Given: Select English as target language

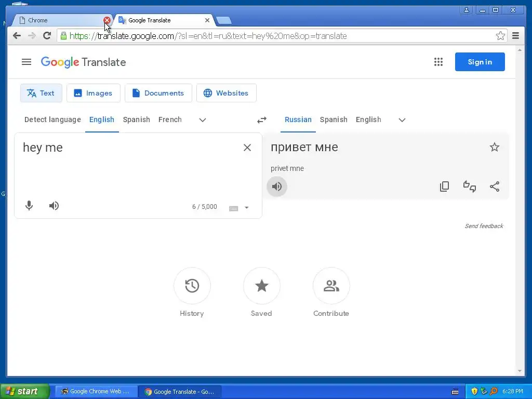Looking at the screenshot, I should point(368,119).
